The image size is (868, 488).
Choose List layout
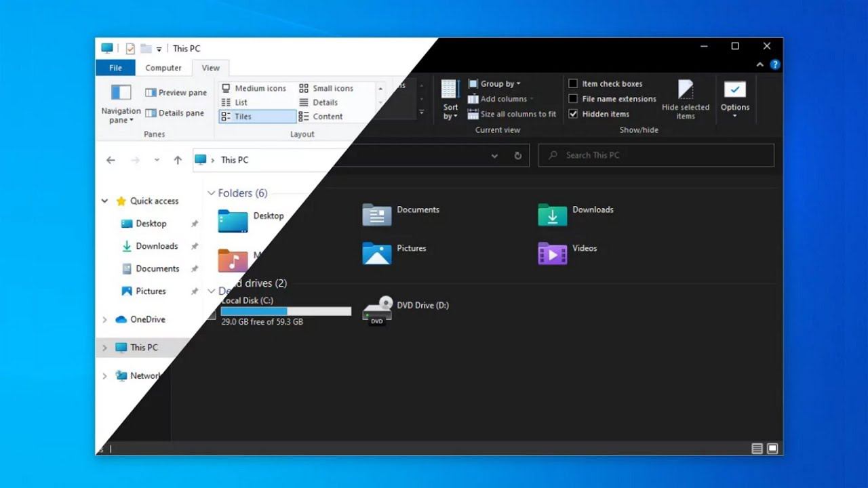tap(235, 102)
